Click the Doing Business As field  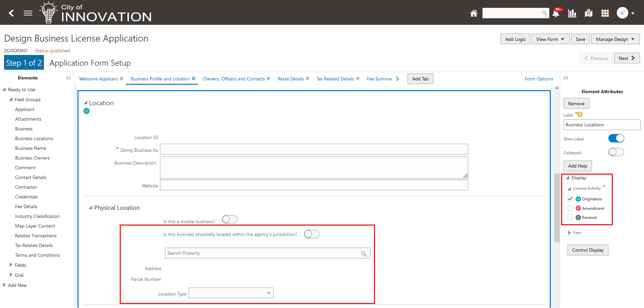click(x=314, y=149)
